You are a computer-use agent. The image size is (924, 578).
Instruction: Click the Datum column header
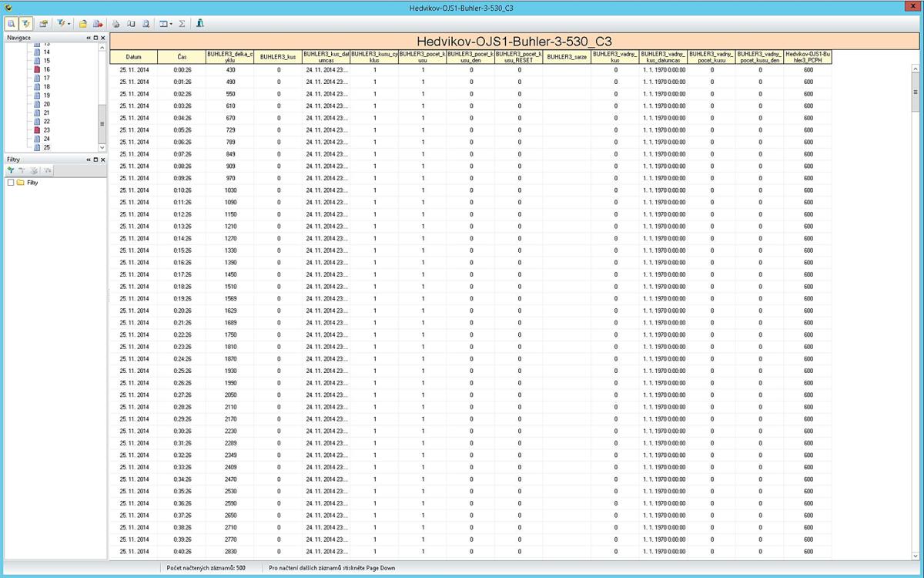(134, 57)
